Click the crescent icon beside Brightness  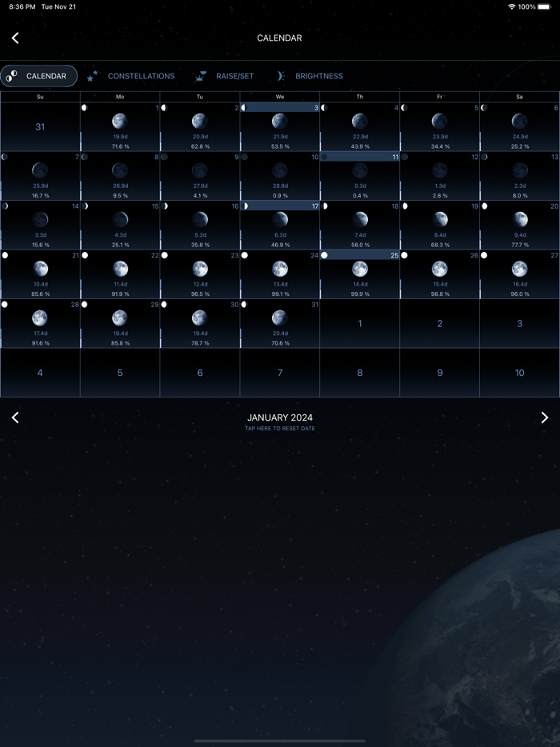pos(281,76)
